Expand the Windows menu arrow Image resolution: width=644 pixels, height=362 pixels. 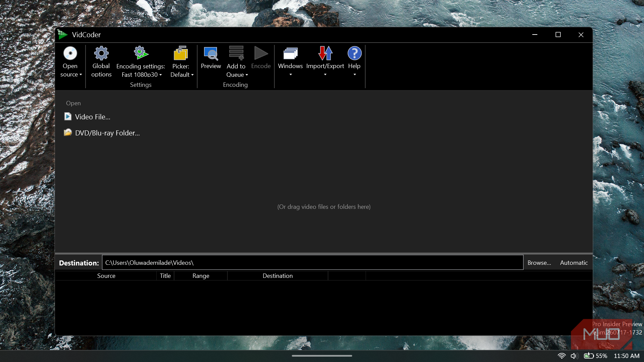tap(291, 75)
